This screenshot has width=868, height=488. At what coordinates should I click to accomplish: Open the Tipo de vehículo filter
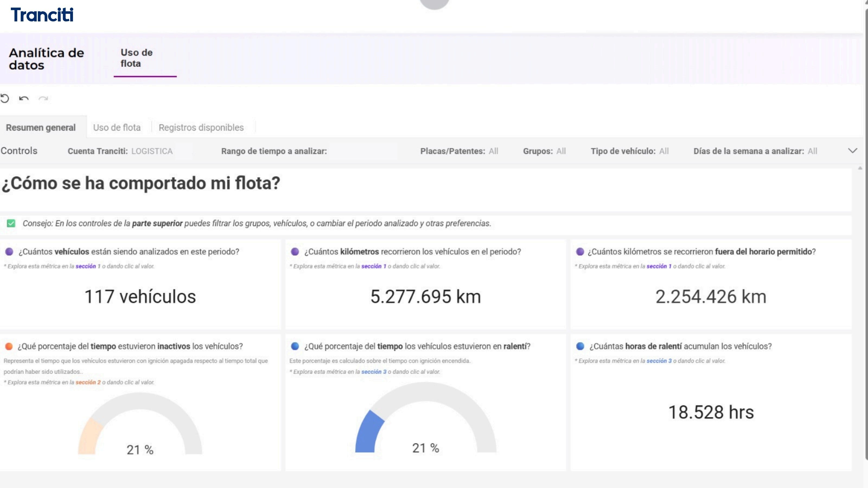tap(629, 151)
